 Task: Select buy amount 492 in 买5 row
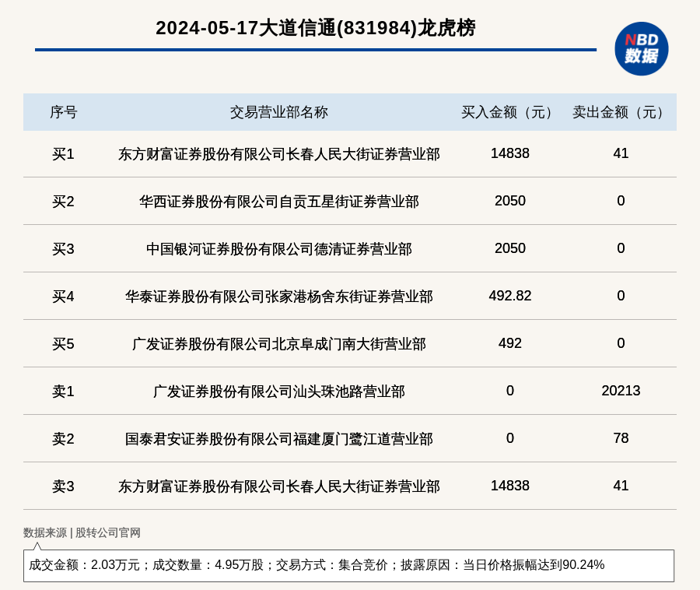click(x=509, y=343)
